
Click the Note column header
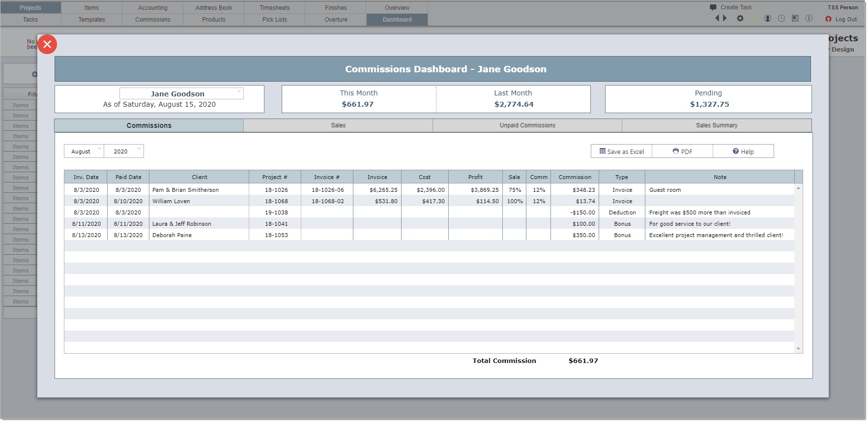click(720, 177)
